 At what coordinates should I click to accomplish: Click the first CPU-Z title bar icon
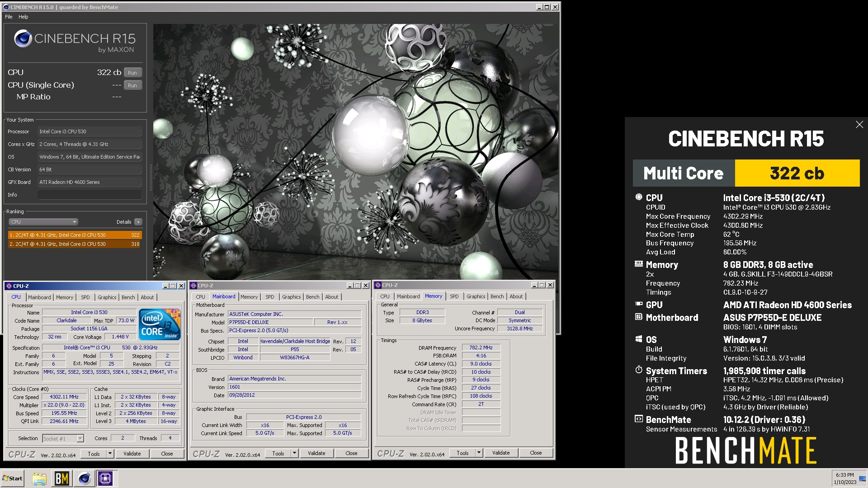[9, 286]
